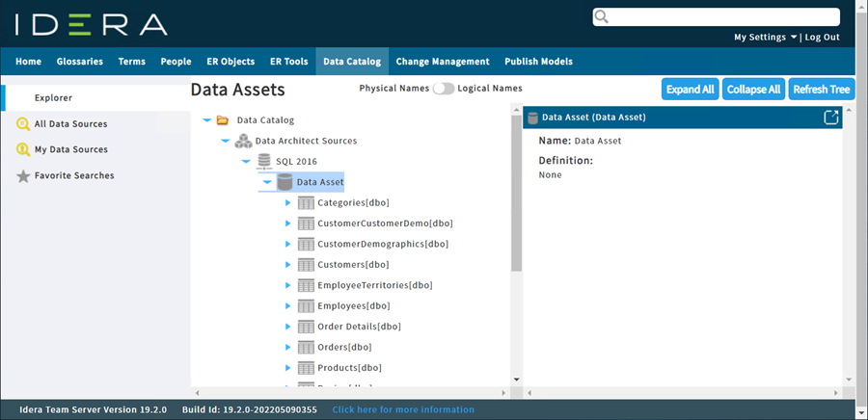Click the IDERA logo
This screenshot has height=420, width=868.
(x=92, y=25)
